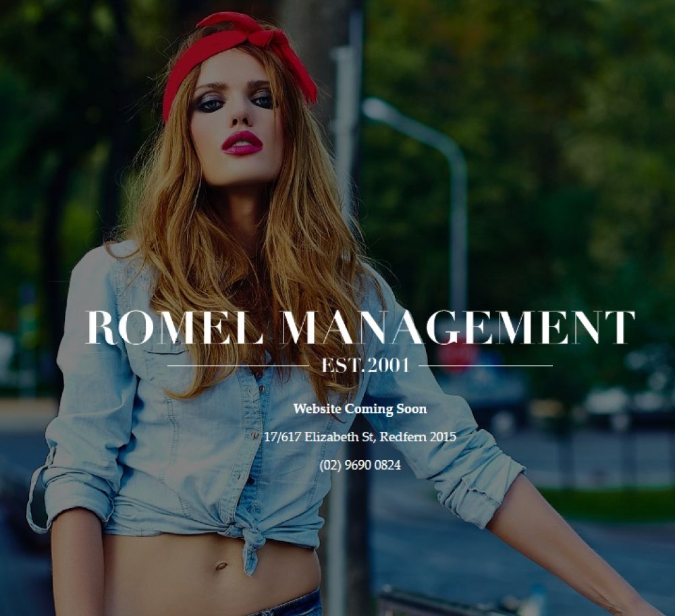The height and width of the screenshot is (616, 675).
Task: Click the horizontal line right of EST.2001
Action: pyautogui.click(x=485, y=366)
